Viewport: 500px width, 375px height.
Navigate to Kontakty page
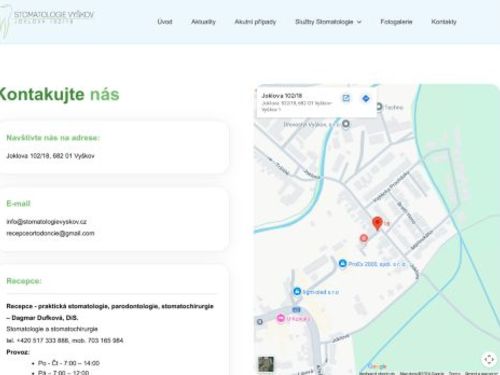pos(444,22)
